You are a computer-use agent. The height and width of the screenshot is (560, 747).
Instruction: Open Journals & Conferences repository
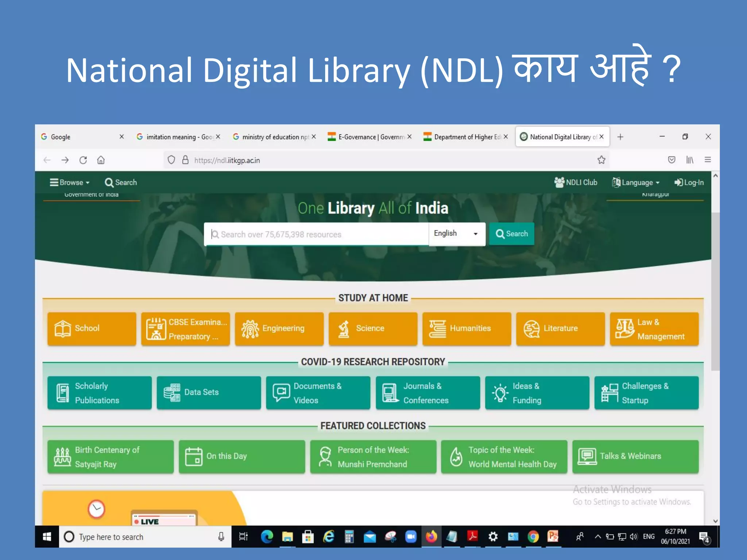pyautogui.click(x=428, y=393)
